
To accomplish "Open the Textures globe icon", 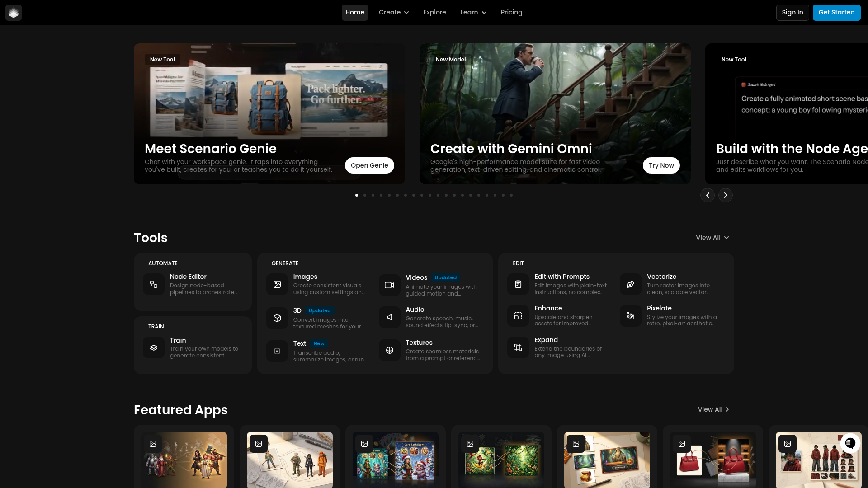I will coord(390,350).
